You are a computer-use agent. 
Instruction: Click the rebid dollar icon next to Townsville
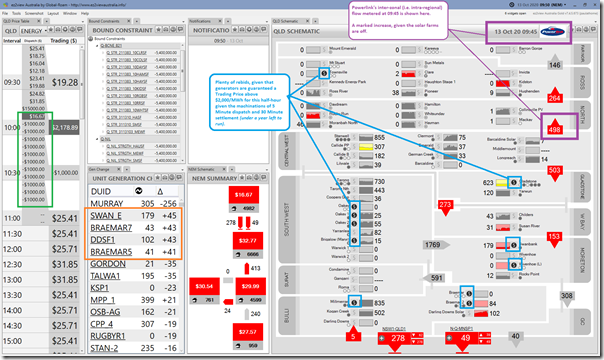[324, 73]
